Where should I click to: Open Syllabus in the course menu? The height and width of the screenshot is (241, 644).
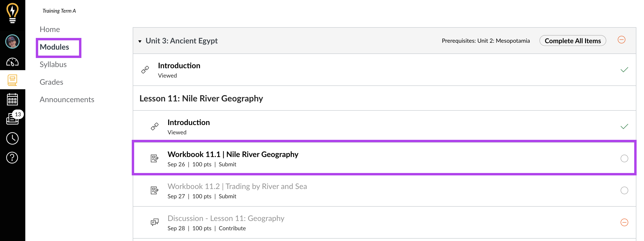(53, 64)
